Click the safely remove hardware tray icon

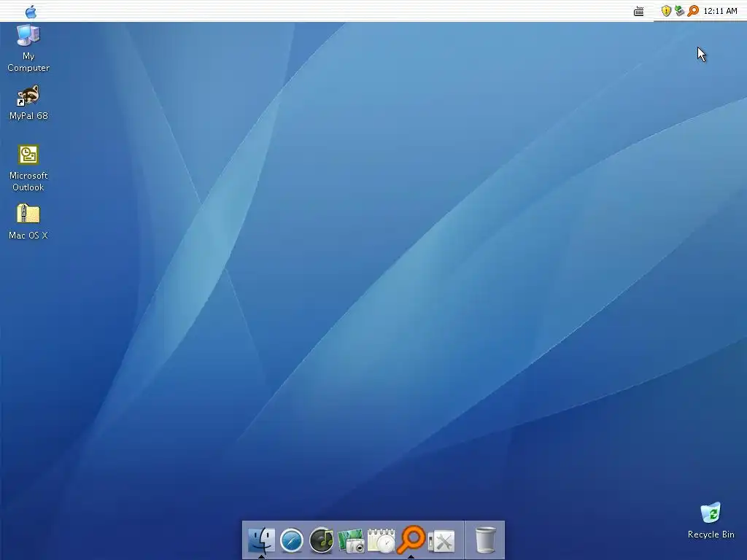coord(679,10)
